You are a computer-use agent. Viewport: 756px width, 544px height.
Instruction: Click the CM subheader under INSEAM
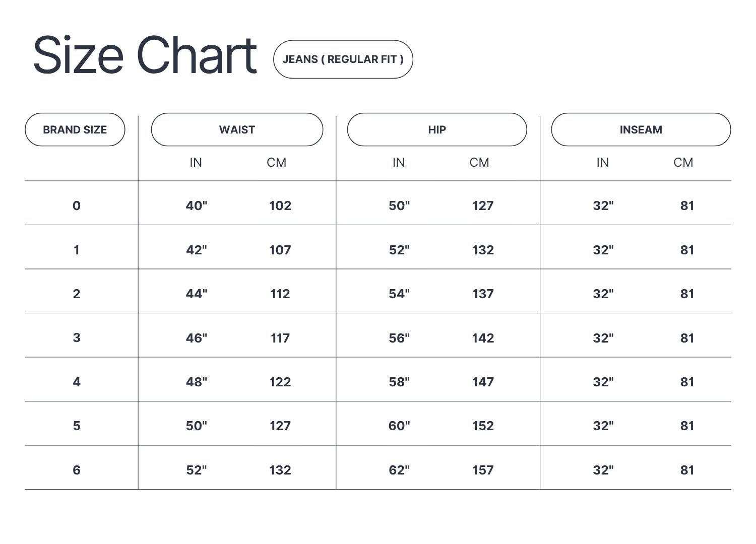(x=683, y=163)
